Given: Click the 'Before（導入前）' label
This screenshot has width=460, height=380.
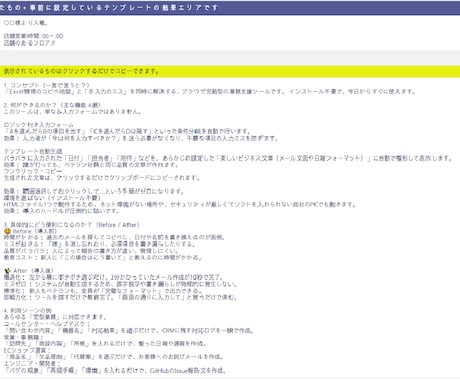Looking at the screenshot, I should [35, 231].
